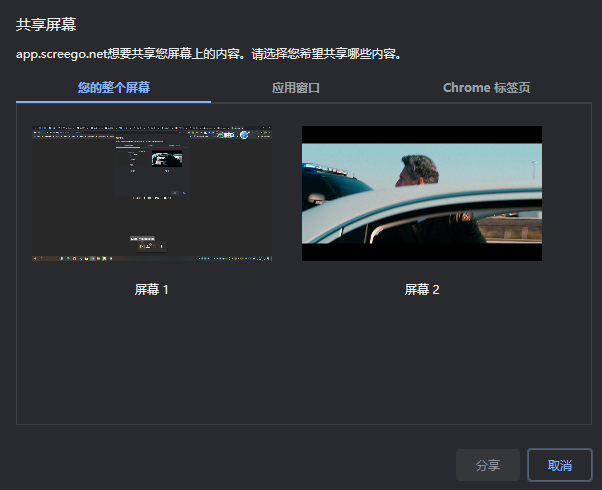Select the Chrome 标签页 tab
The width and height of the screenshot is (602, 490).
486,88
